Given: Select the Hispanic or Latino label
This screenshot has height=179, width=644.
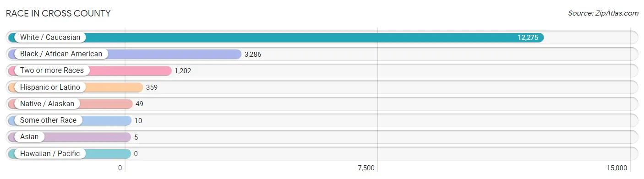Looking at the screenshot, I should 50,87.
